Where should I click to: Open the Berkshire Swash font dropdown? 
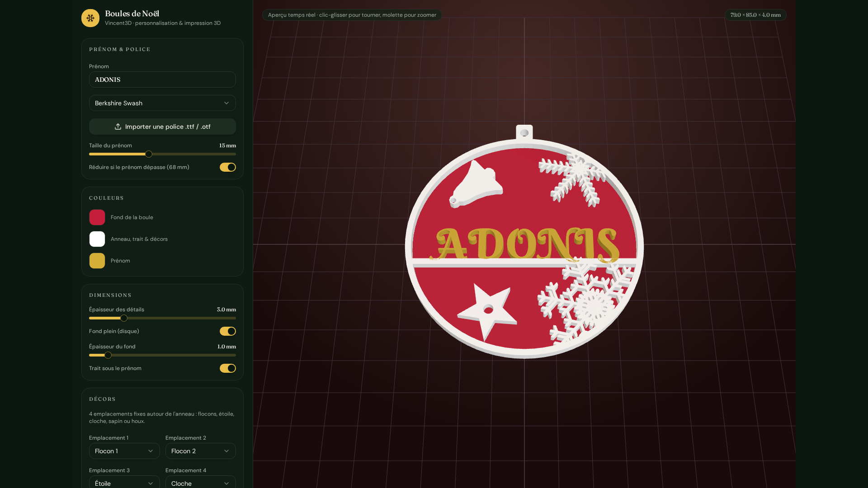[162, 103]
